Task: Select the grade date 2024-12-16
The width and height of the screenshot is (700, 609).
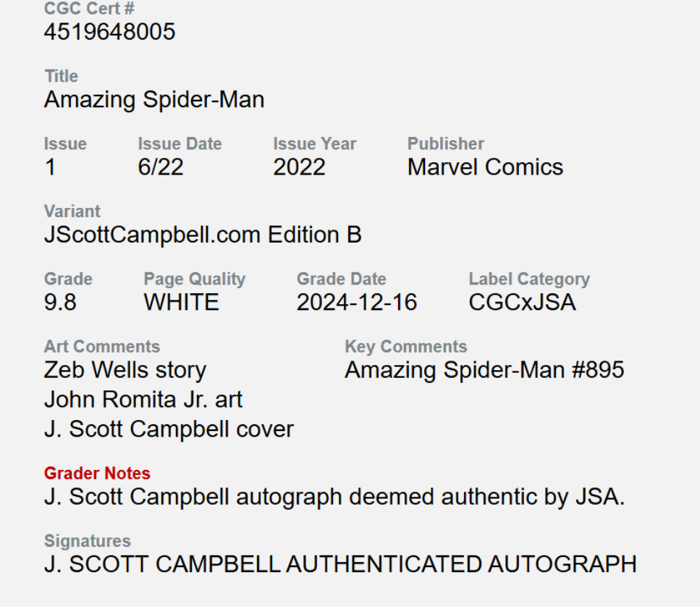Action: (x=357, y=303)
